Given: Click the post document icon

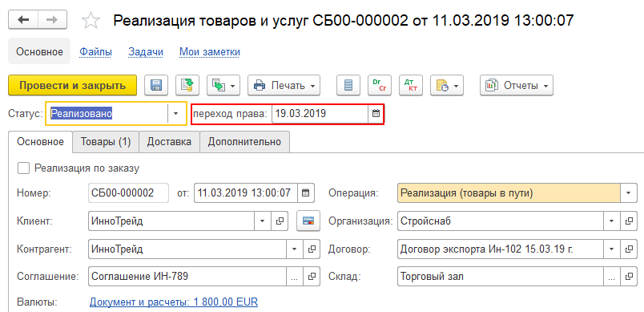Looking at the screenshot, I should pyautogui.click(x=187, y=85).
